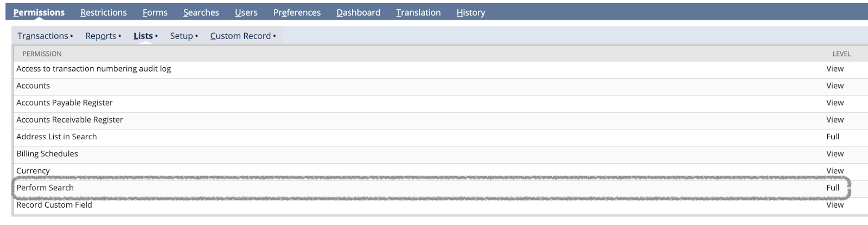The width and height of the screenshot is (868, 225).
Task: Click the LEVEL column header
Action: click(x=841, y=54)
